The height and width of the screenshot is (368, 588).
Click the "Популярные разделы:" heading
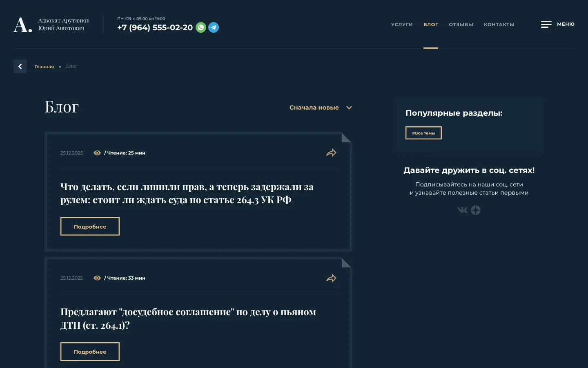(454, 113)
